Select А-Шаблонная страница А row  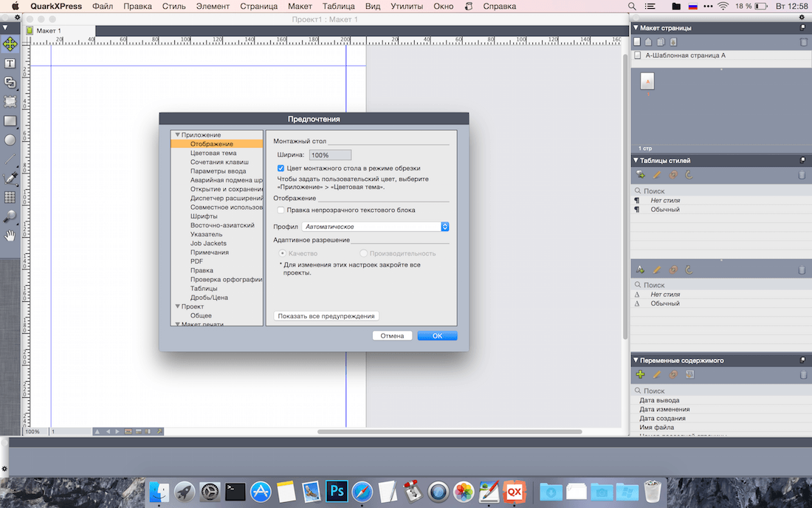coord(720,55)
